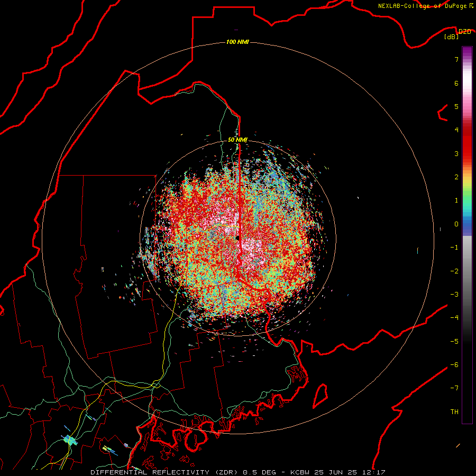The height and width of the screenshot is (476, 476).
Task: Click the legend value '1'
Action: click(456, 200)
